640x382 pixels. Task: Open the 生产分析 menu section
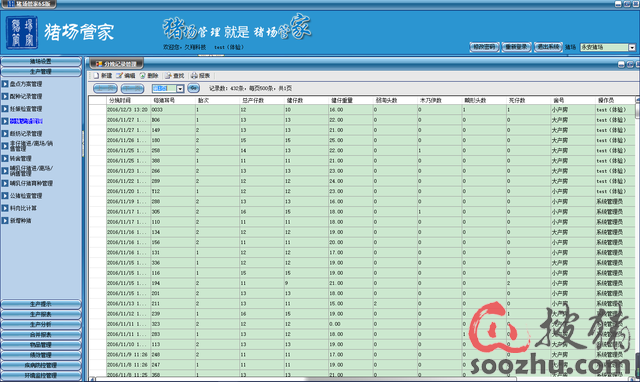[41, 324]
